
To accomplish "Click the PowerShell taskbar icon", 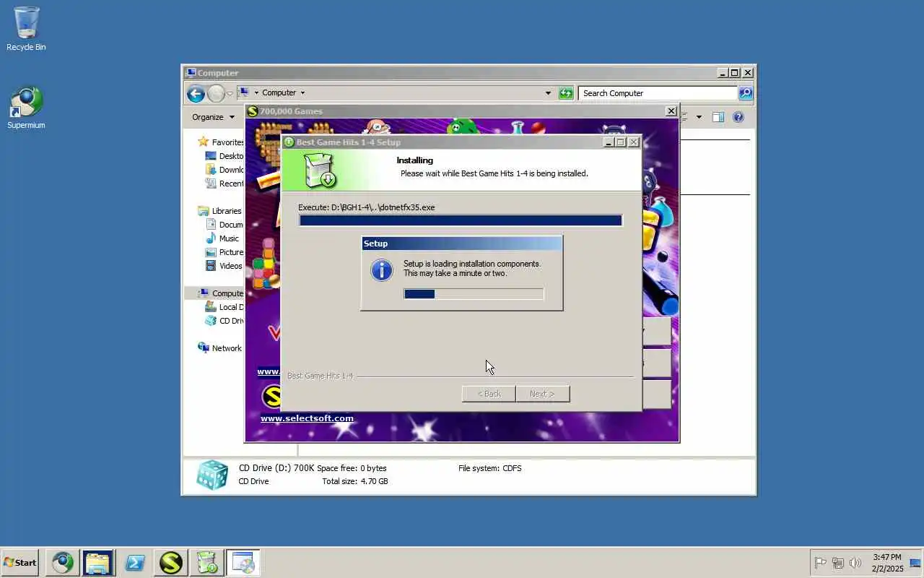I will (134, 562).
